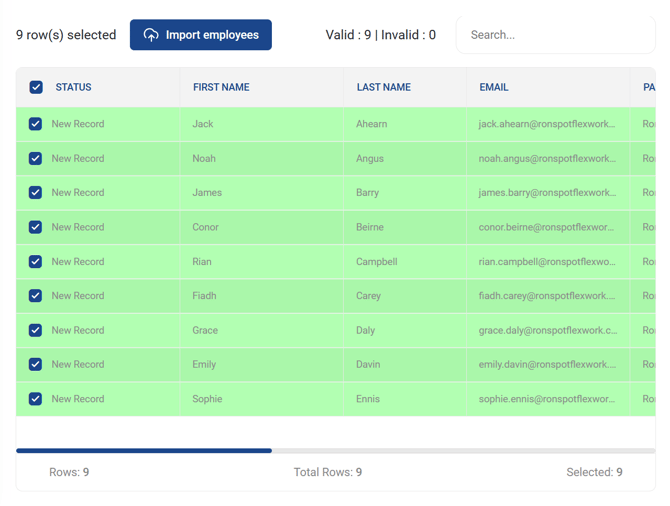Uncheck the Jack Ahearn row checkbox
The image size is (670, 506).
[35, 124]
